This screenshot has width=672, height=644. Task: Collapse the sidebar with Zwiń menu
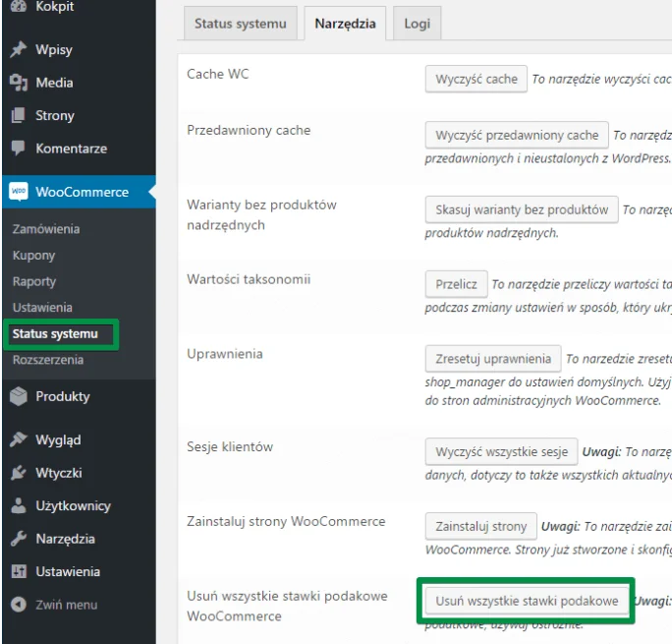point(54,605)
